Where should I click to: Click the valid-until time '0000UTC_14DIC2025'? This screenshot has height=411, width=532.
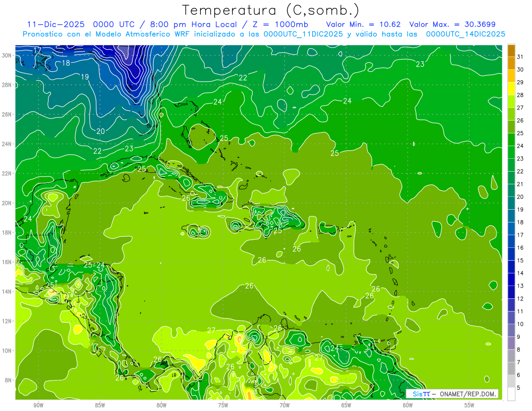[x=465, y=34]
